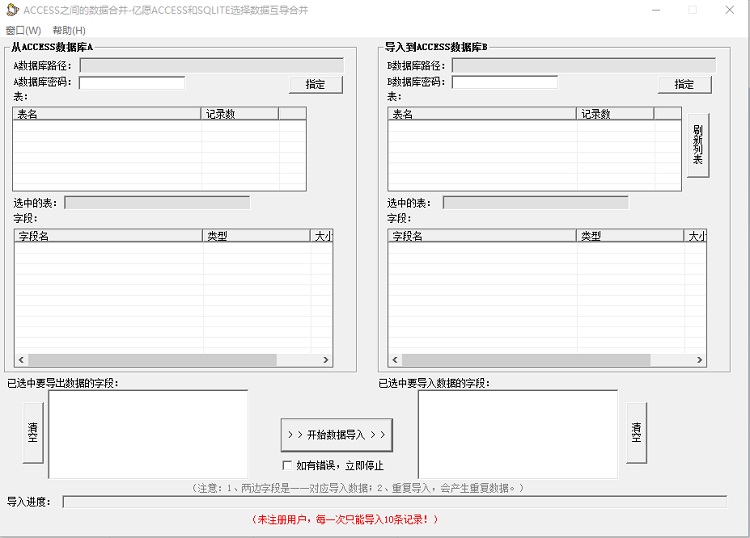This screenshot has height=538, width=750.
Task: Enable 如有错误，立即停止 checkbox
Action: pos(287,465)
